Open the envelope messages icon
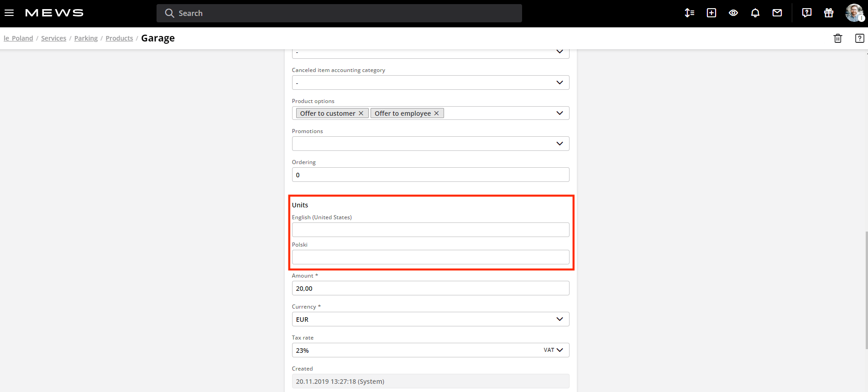The width and height of the screenshot is (868, 392). pyautogui.click(x=777, y=13)
